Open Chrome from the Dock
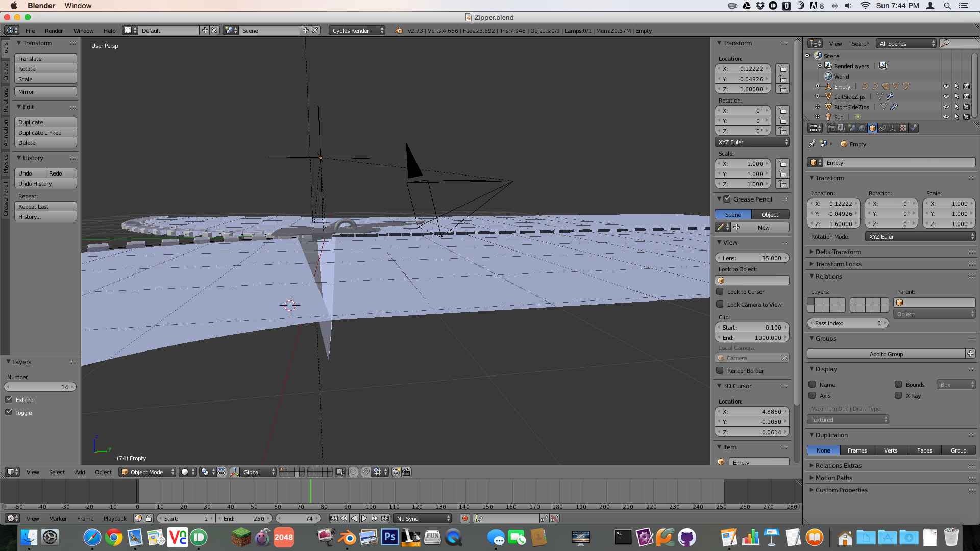This screenshot has width=980, height=551. pyautogui.click(x=113, y=537)
